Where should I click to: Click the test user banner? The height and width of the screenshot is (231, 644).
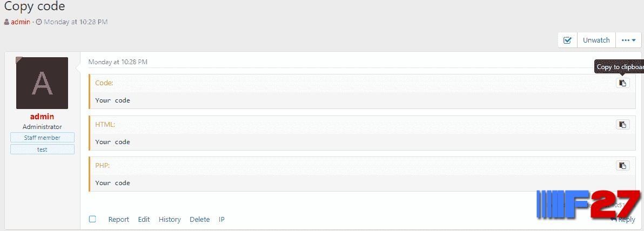[42, 150]
